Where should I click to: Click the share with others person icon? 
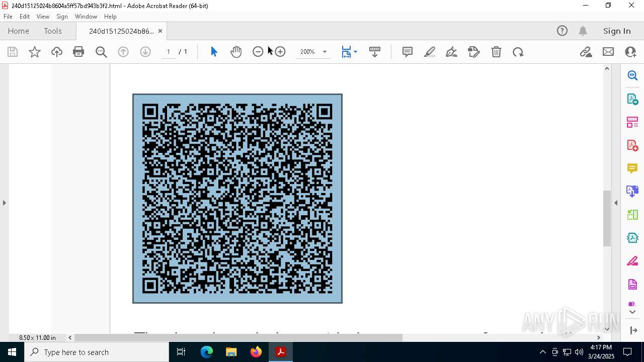[630, 52]
